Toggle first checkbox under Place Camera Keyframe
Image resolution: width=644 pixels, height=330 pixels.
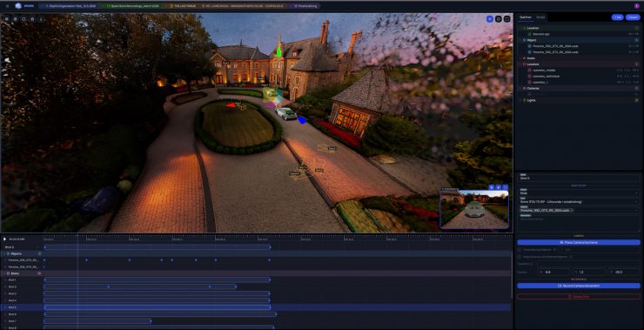click(520, 249)
